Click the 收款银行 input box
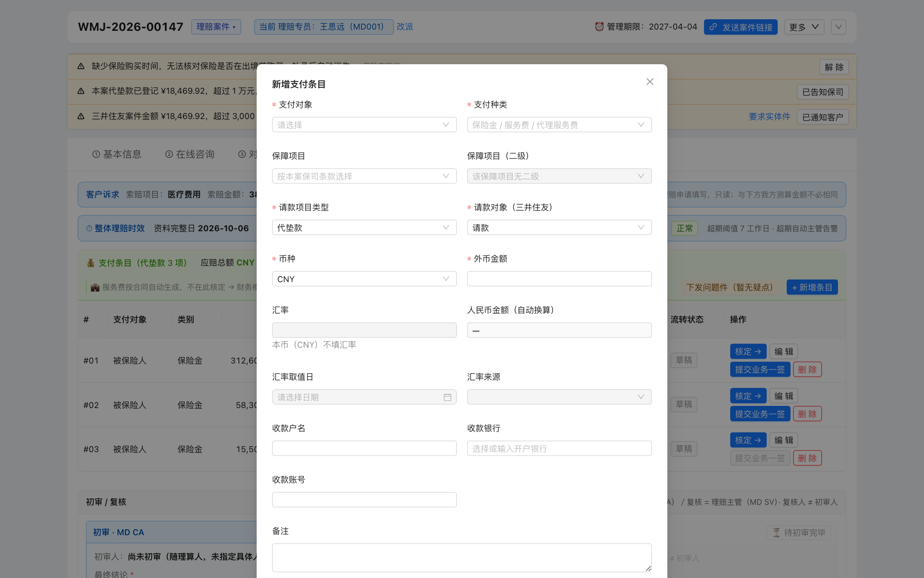Image resolution: width=924 pixels, height=578 pixels. point(559,448)
